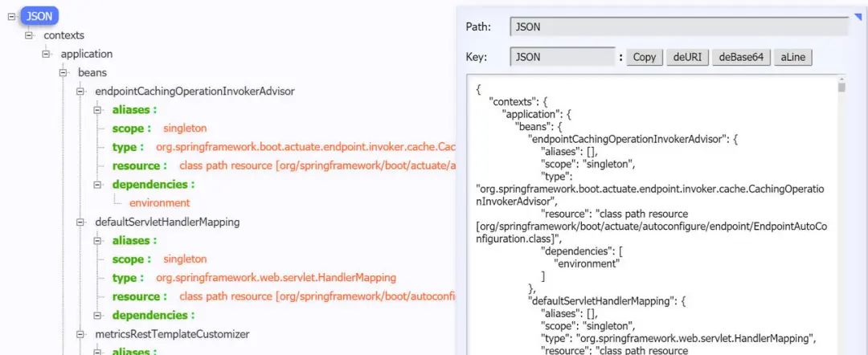Viewport: 868px width, 355px height.
Task: Collapse the beans tree node
Action: (x=63, y=72)
